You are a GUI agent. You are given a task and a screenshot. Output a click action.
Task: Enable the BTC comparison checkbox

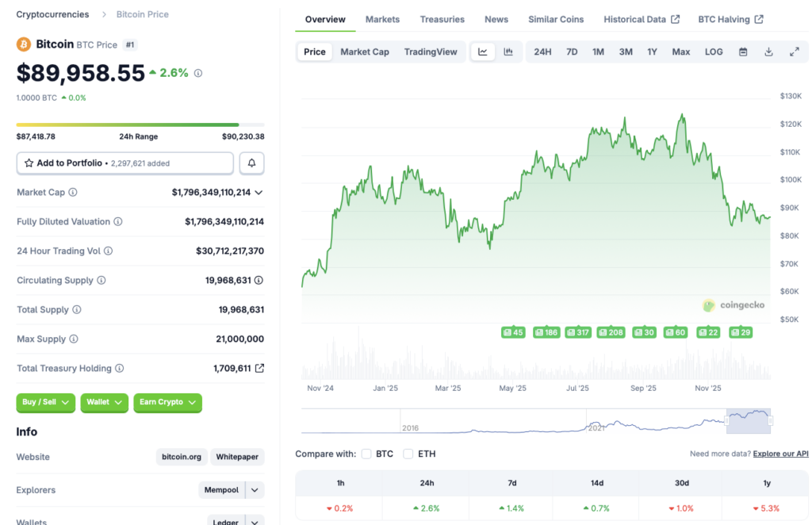[x=366, y=454]
